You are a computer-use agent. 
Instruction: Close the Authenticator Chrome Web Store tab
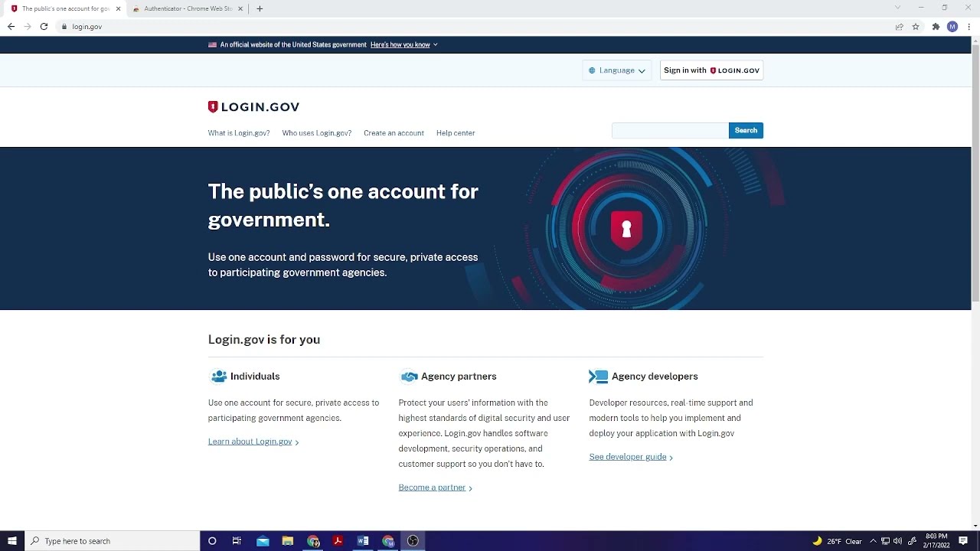point(240,8)
